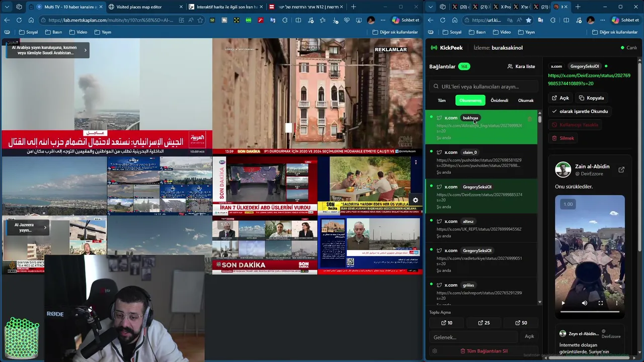644x362 pixels.
Task: Switch to the N12 news tab
Action: point(306,7)
